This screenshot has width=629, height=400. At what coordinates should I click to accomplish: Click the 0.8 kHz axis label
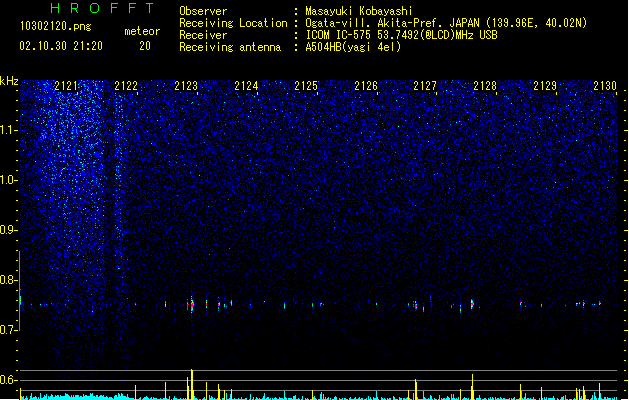coord(8,280)
